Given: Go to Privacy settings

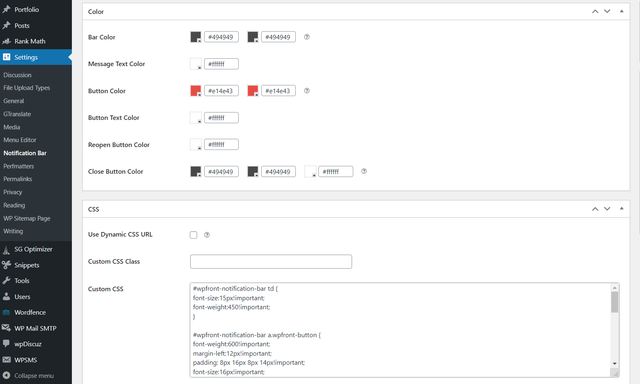Looking at the screenshot, I should pos(13,192).
